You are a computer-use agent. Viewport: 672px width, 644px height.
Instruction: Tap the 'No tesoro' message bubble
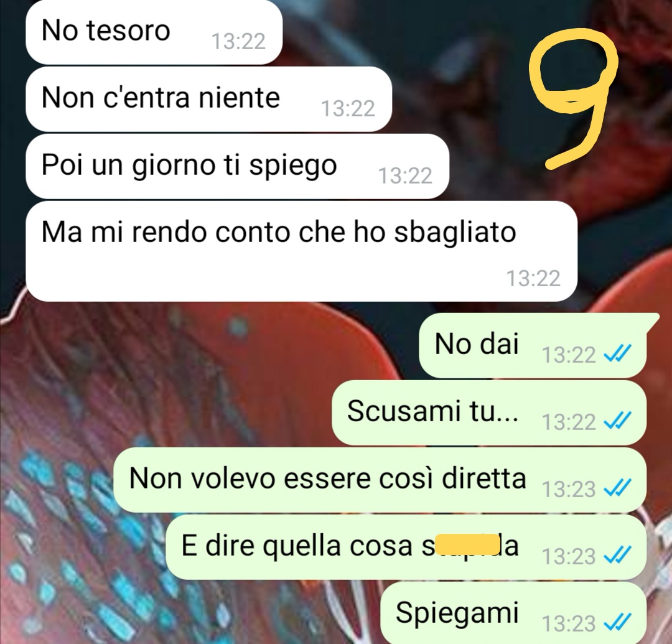click(154, 32)
